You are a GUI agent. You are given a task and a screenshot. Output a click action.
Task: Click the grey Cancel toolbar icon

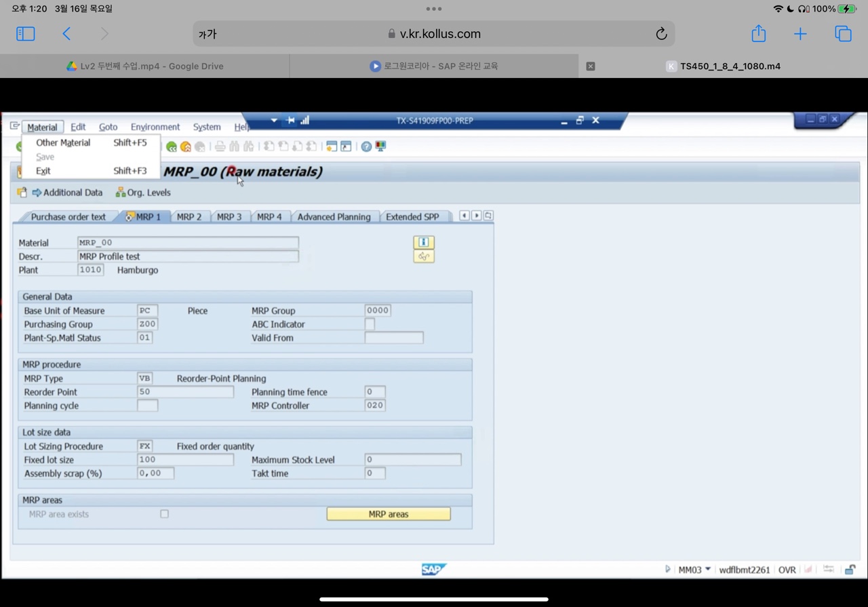tap(200, 146)
